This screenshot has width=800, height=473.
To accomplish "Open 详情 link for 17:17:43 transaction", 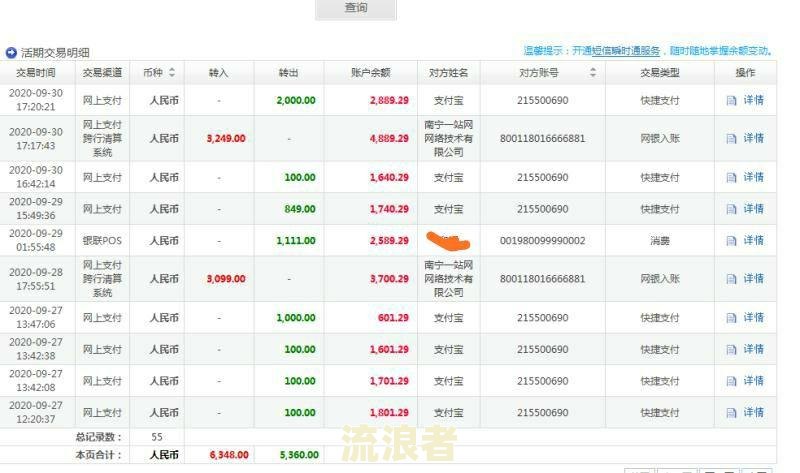I will pos(754,138).
